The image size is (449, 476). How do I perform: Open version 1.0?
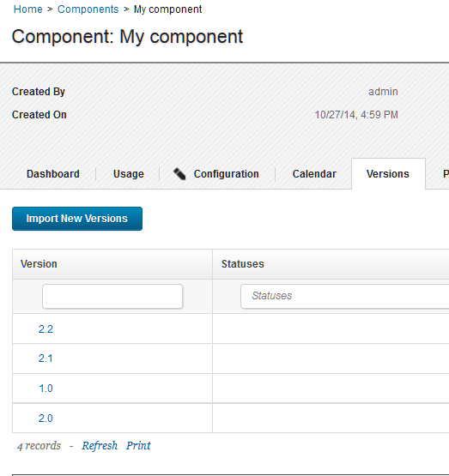point(46,389)
